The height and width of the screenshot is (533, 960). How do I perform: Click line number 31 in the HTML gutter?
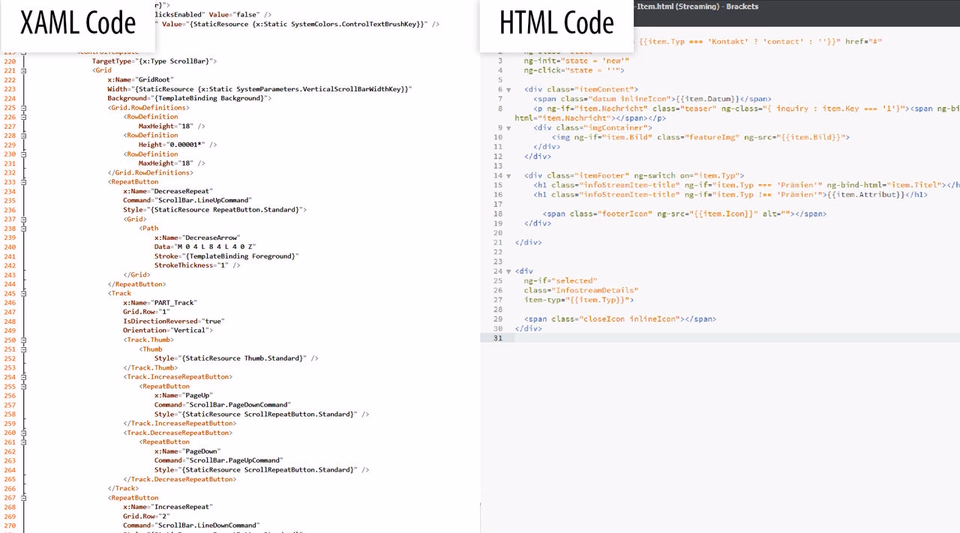(498, 338)
